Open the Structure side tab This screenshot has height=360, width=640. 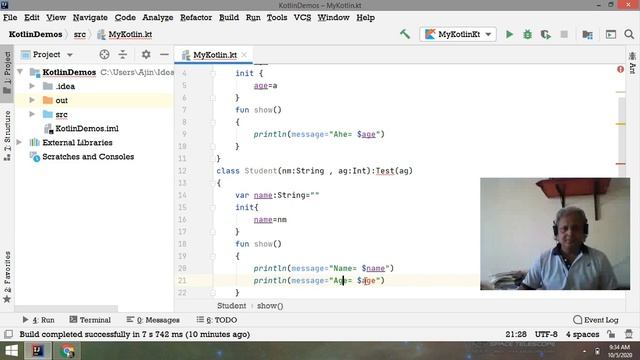[7, 136]
